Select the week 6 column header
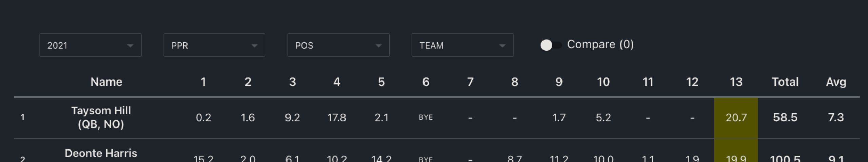The height and width of the screenshot is (162, 868). (426, 82)
